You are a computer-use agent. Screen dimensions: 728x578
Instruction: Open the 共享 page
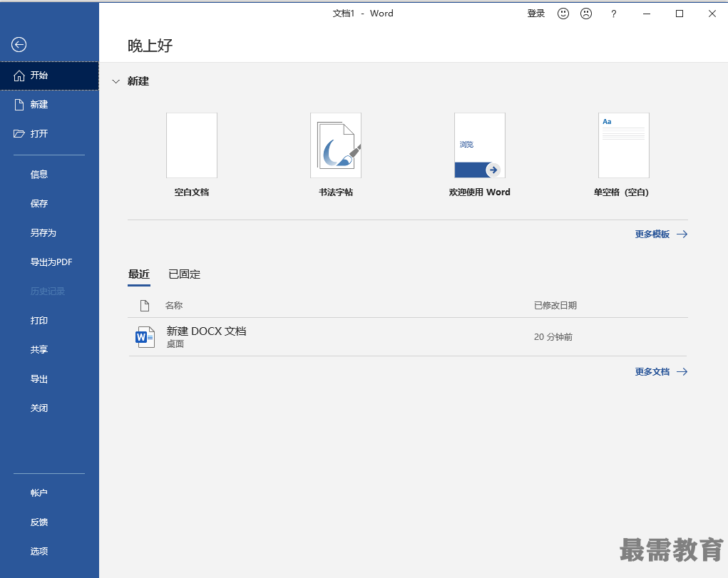[x=49, y=350]
